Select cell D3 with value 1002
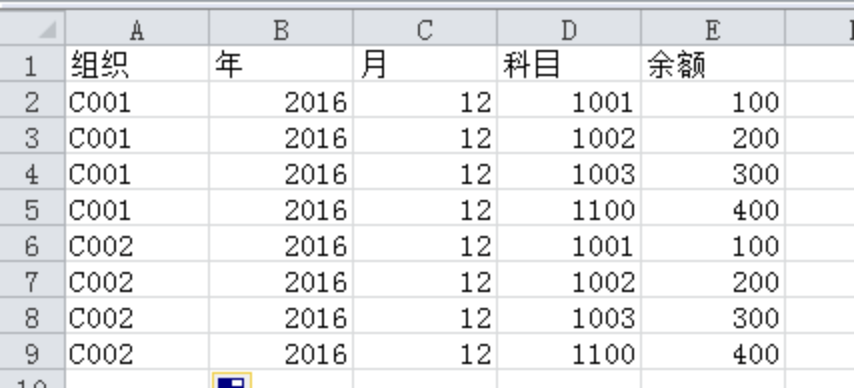 [569, 136]
